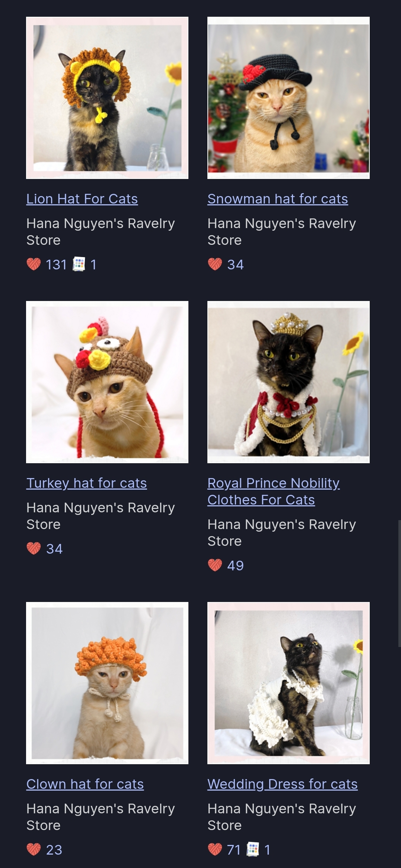
Task: Select the turkey hat cat photo
Action: pyautogui.click(x=107, y=382)
